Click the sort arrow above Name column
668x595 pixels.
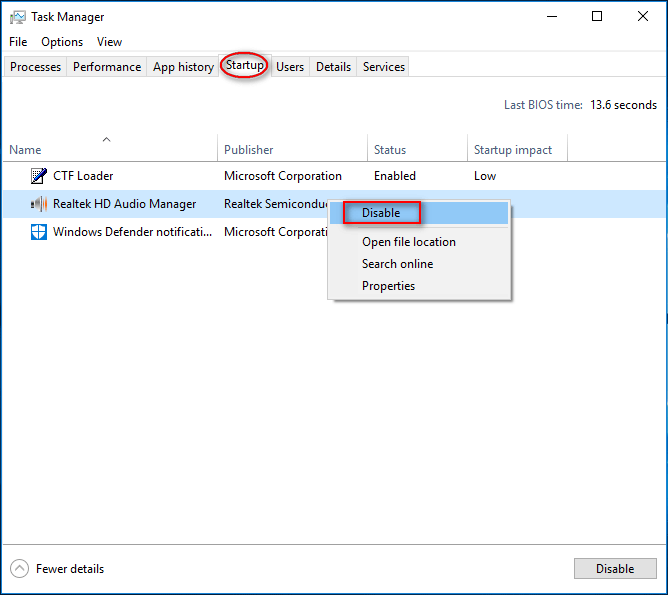(107, 139)
